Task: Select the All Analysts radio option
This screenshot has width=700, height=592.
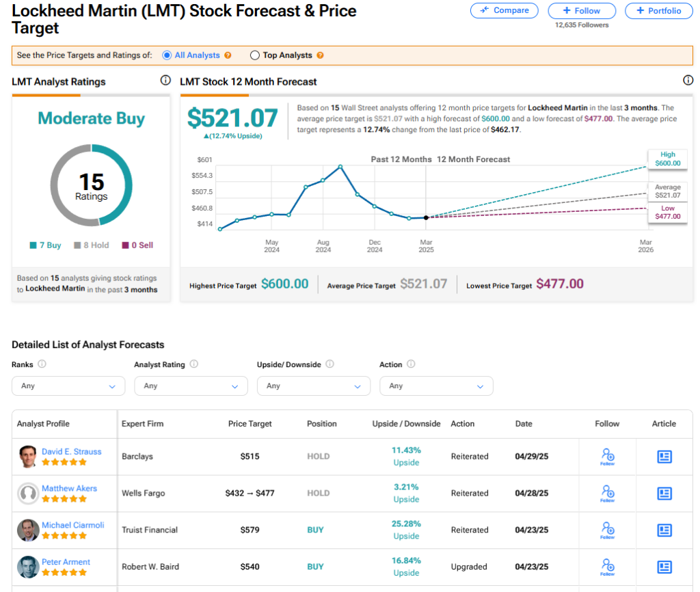Action: point(167,55)
